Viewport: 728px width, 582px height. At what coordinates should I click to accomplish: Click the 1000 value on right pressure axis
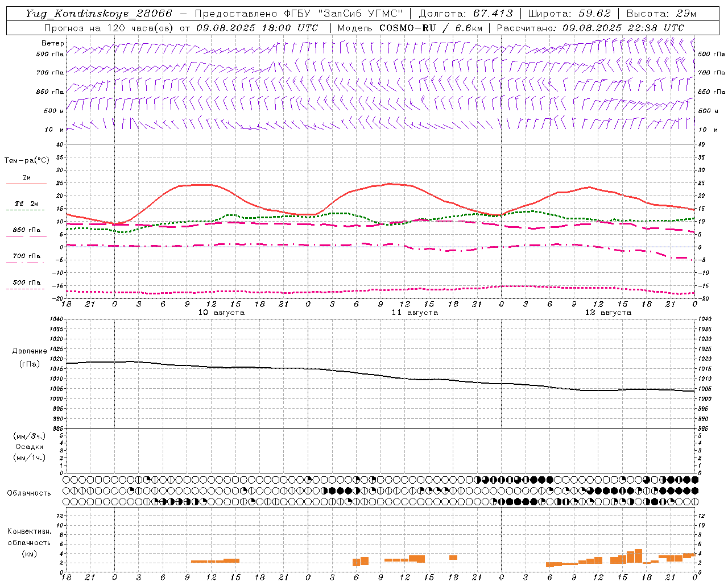[x=705, y=399]
